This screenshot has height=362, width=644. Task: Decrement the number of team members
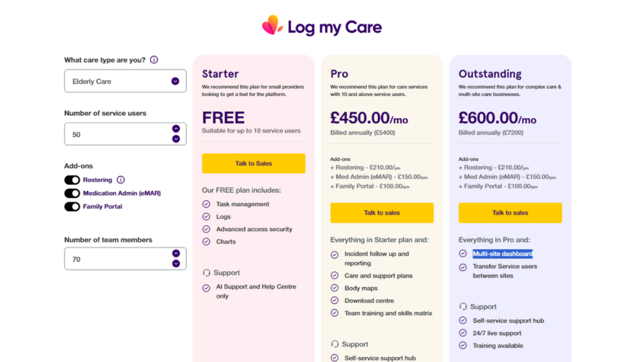click(x=175, y=263)
